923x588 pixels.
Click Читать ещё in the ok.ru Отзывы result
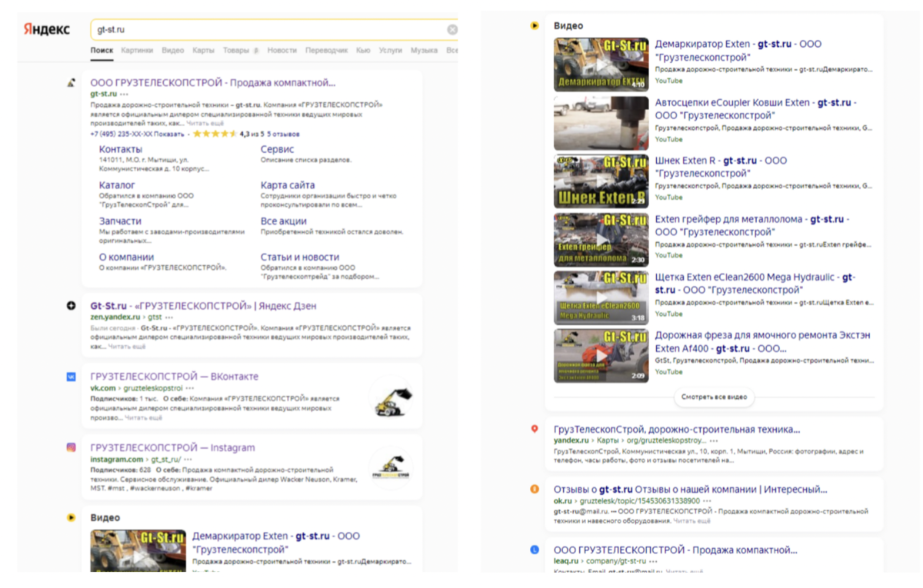coord(692,520)
